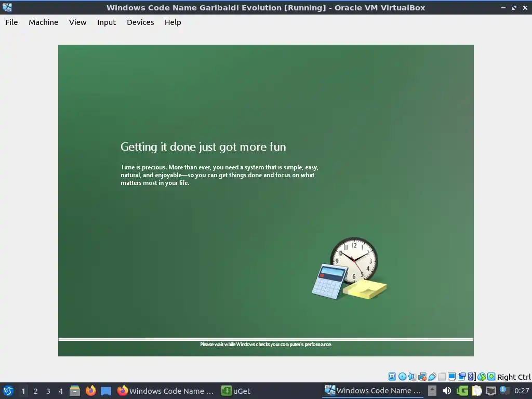532x399 pixels.
Task: Maximize the VirtualBox window
Action: pos(514,7)
